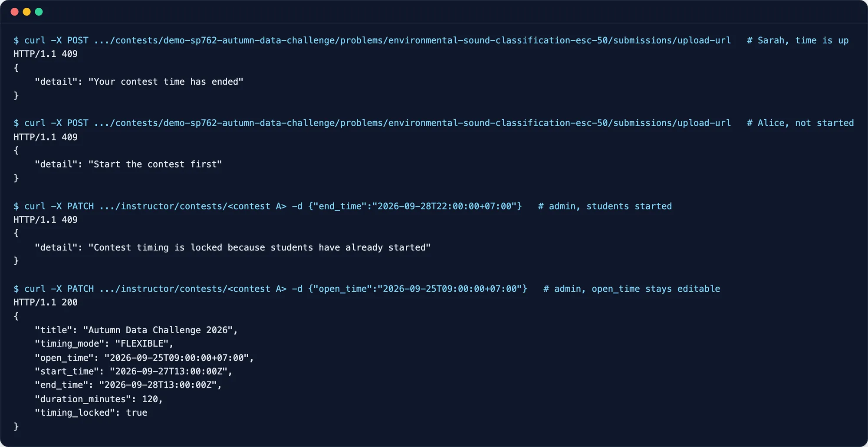Select the 'Start the contest first' detail text
This screenshot has width=868, height=447.
155,164
